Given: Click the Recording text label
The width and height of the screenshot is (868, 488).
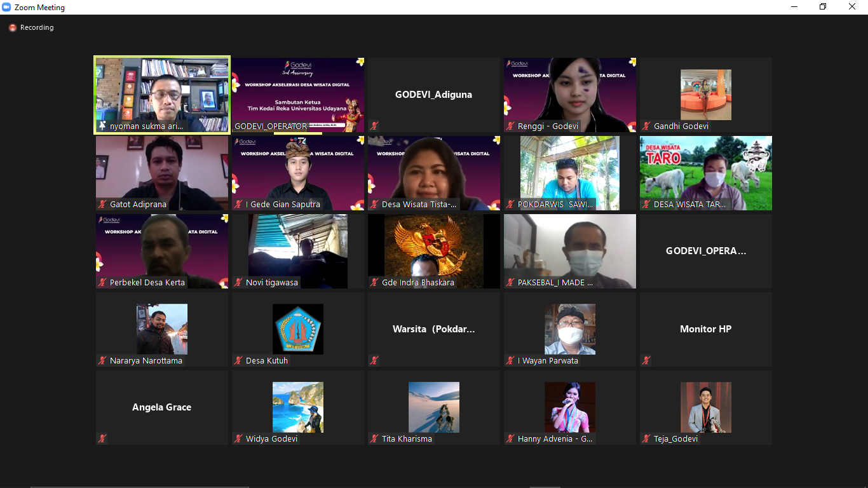Looking at the screenshot, I should point(36,27).
